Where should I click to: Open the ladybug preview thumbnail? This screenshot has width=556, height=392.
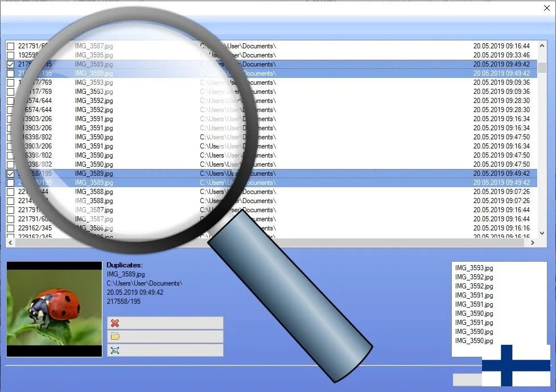point(55,309)
